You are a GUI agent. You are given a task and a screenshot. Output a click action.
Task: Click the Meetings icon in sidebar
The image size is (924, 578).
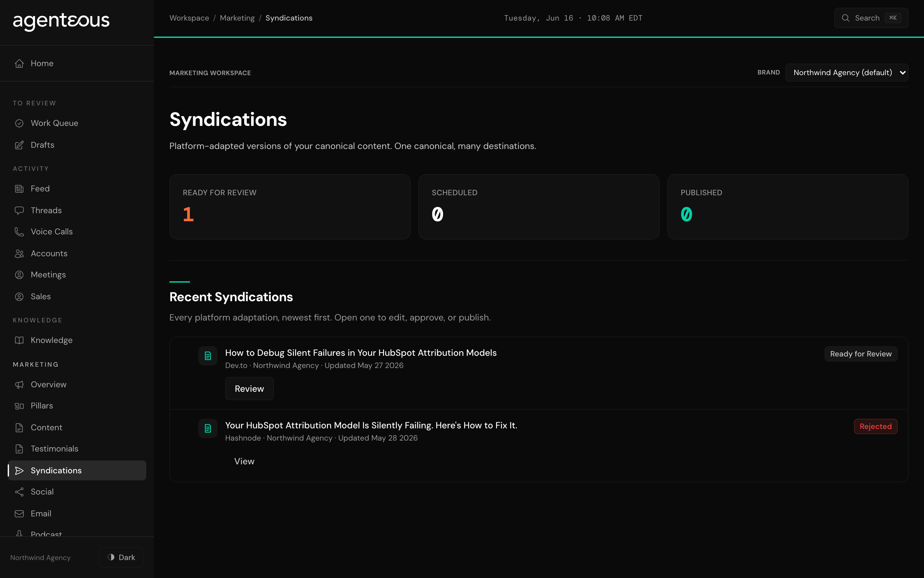[19, 275]
